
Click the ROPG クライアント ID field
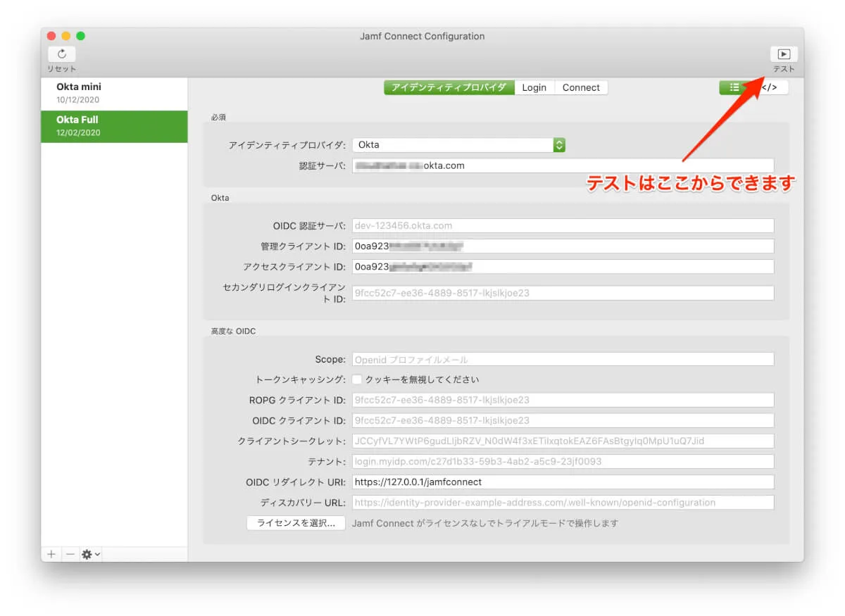coord(563,400)
